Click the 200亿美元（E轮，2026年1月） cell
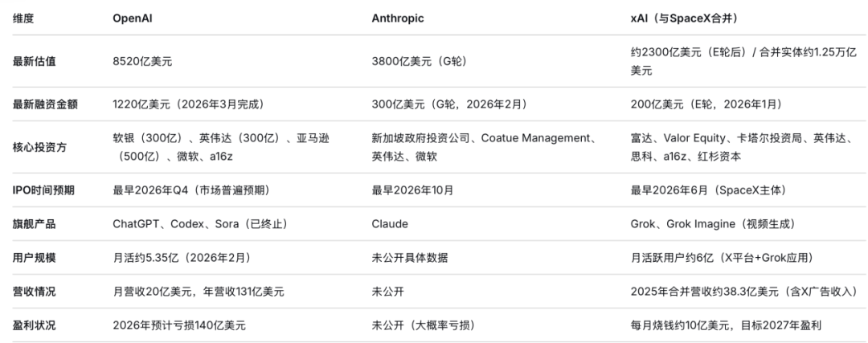Viewport: 868px width, 343px height. [x=706, y=104]
